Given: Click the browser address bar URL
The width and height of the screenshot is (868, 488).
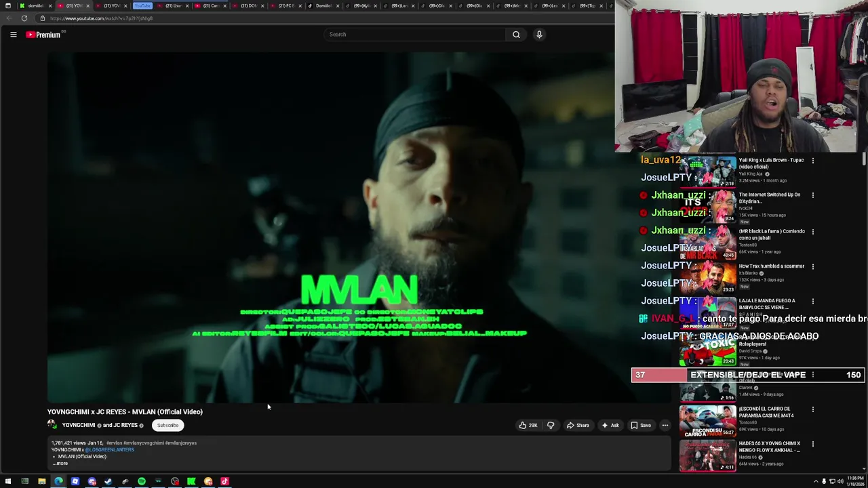Looking at the screenshot, I should tap(101, 18).
